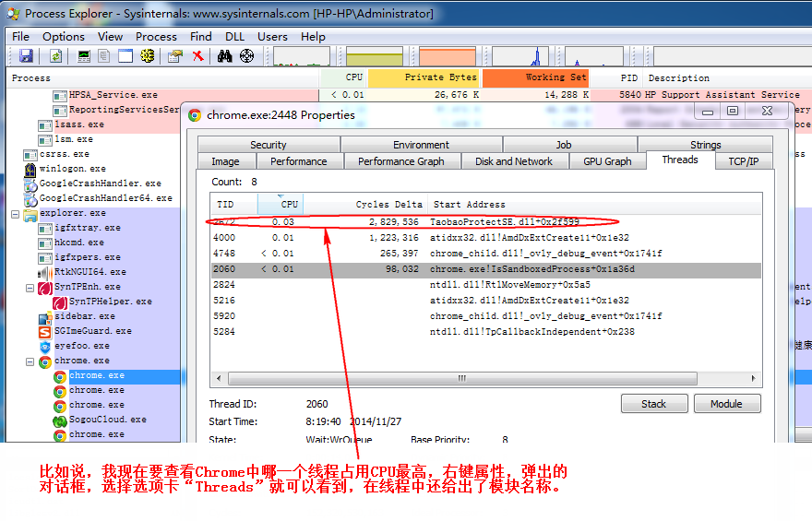Sort main list by Private Bytes column
The width and height of the screenshot is (812, 521).
[x=424, y=77]
